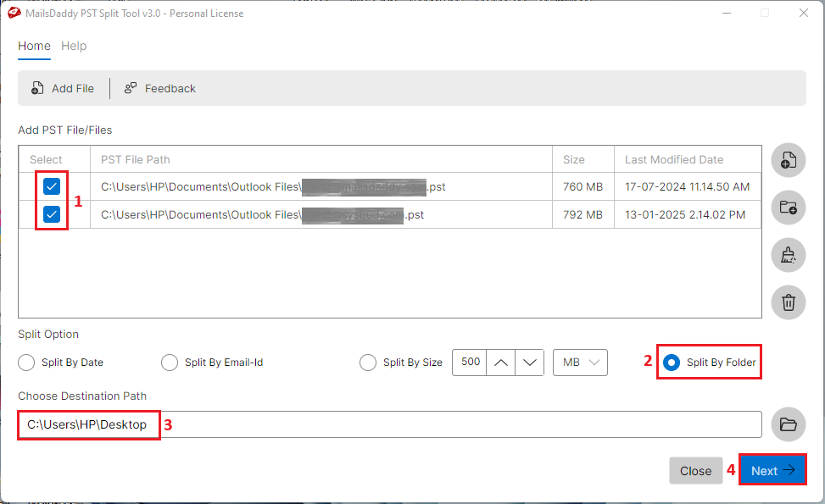Screen dimensions: 825x504
Task: Uncheck the 760 MB PST file checkbox
Action: [x=52, y=186]
